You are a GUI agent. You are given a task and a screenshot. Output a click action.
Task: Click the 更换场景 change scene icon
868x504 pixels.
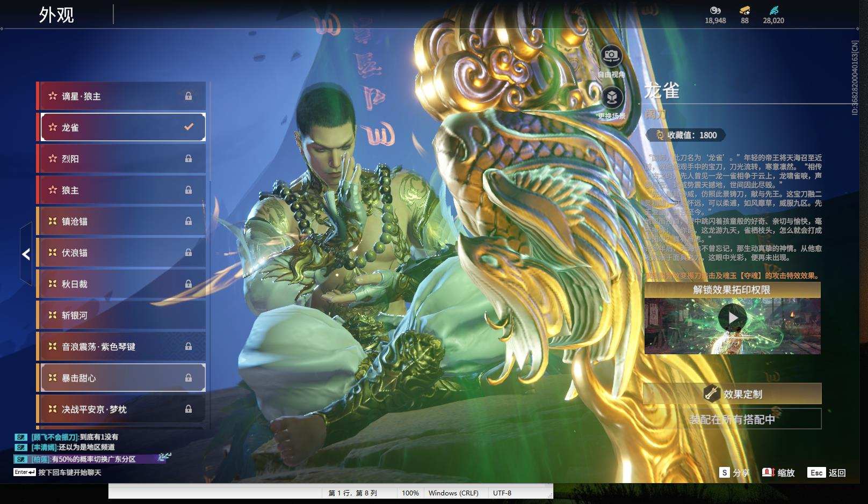click(x=611, y=97)
